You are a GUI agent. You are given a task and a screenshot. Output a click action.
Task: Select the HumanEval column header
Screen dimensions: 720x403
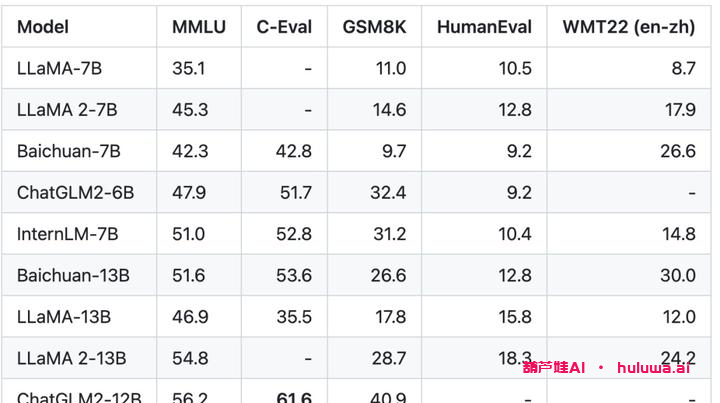[484, 28]
